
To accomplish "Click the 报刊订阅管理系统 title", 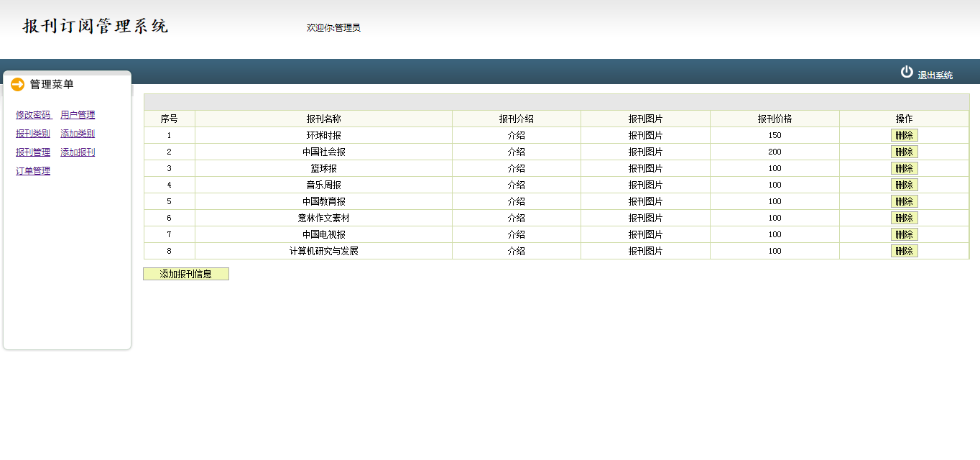I will click(x=96, y=27).
